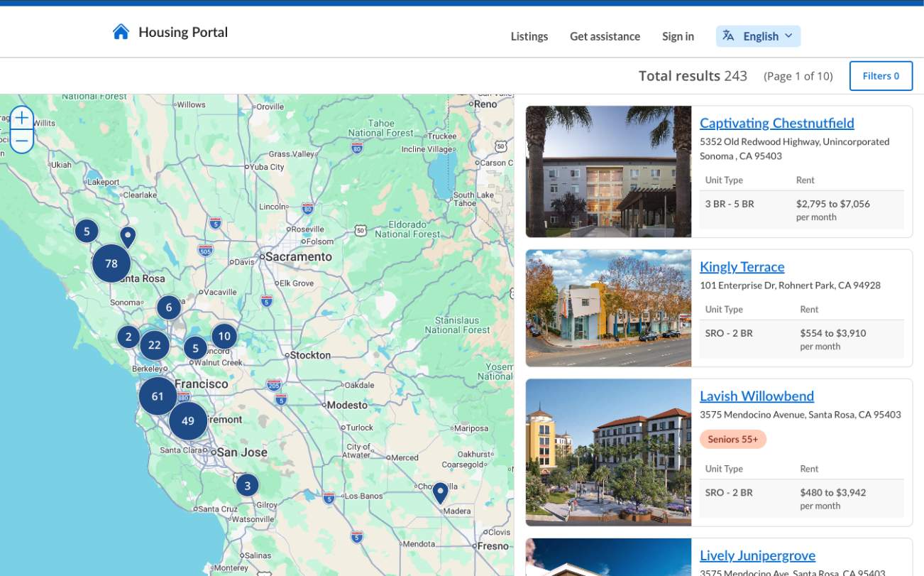Open the Get assistance menu

[x=605, y=36]
